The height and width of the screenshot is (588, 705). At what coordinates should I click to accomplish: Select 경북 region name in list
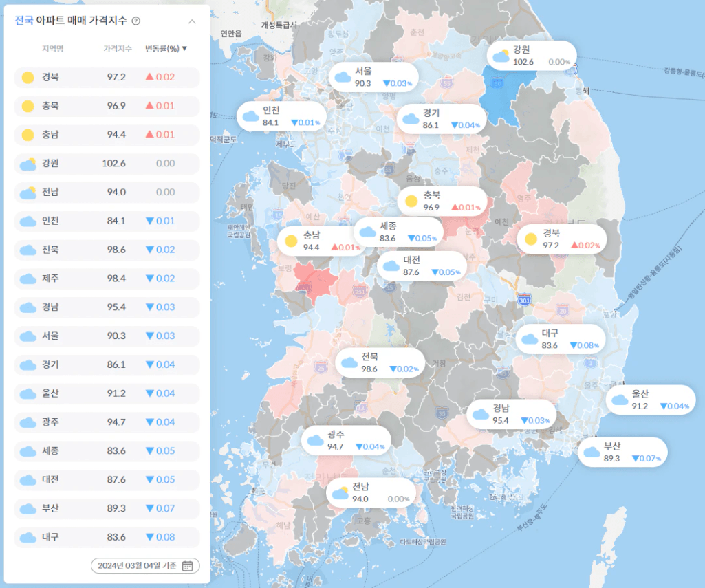click(50, 77)
